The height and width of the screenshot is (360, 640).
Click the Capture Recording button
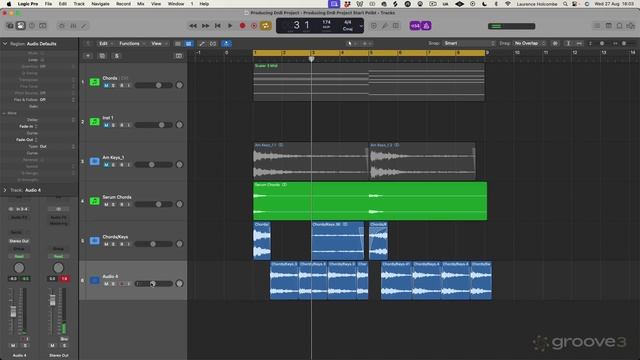click(254, 26)
